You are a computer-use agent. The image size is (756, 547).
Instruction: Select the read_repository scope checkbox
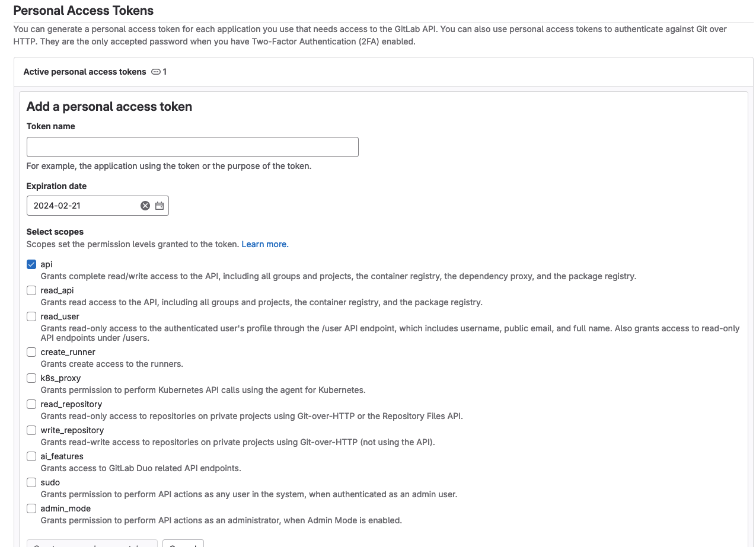click(31, 404)
